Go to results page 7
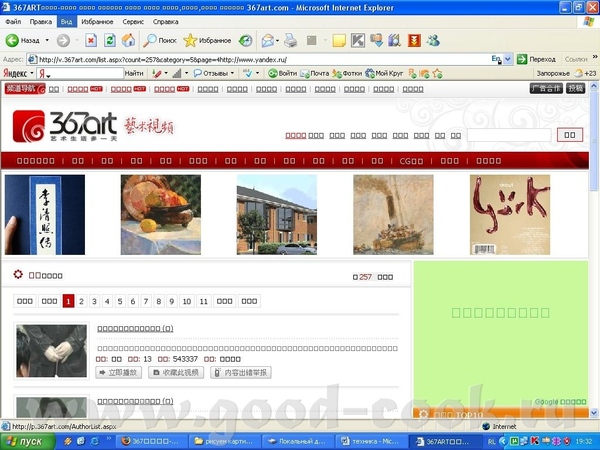The height and width of the screenshot is (450, 600). pyautogui.click(x=146, y=301)
